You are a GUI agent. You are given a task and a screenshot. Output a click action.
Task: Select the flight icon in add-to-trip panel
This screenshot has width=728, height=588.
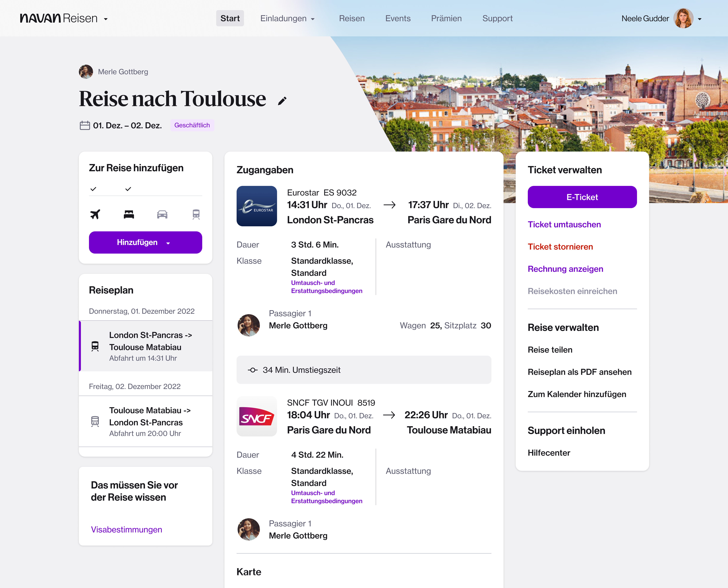(x=95, y=214)
